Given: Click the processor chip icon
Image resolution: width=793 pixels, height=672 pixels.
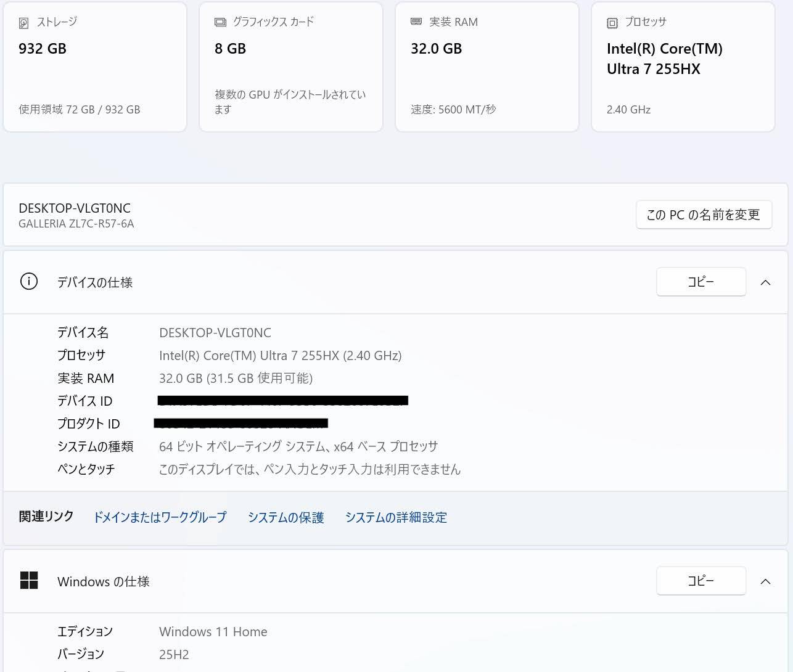Looking at the screenshot, I should point(612,23).
